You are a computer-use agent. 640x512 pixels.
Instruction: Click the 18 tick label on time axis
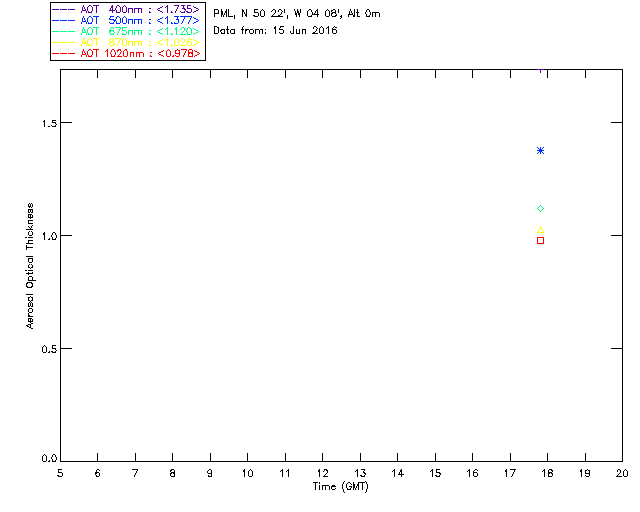point(547,472)
